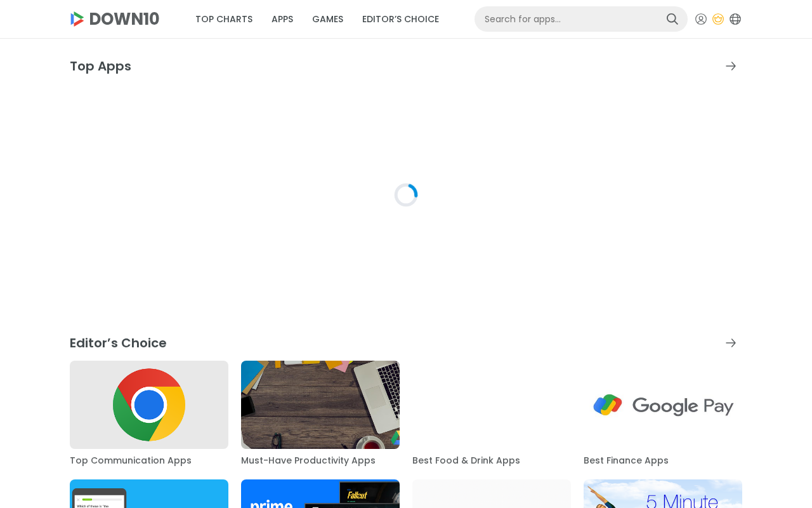Open the TOP CHARTS menu
The image size is (812, 508).
point(224,19)
